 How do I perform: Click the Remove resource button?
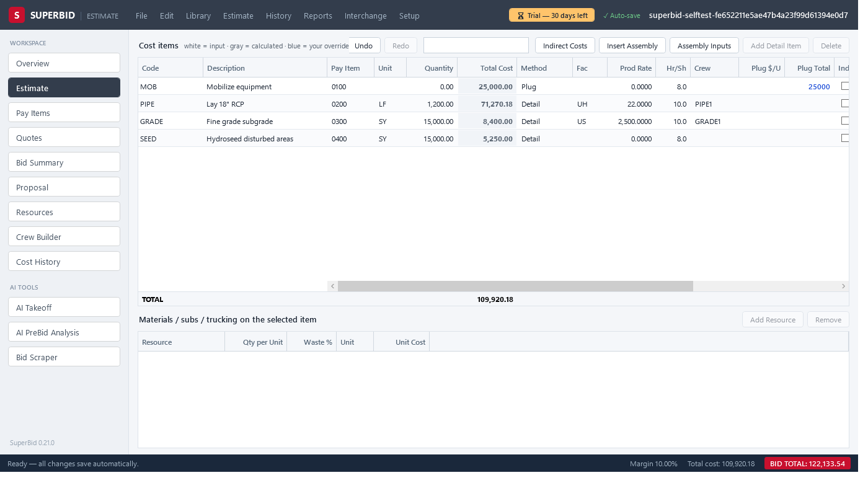(x=828, y=319)
